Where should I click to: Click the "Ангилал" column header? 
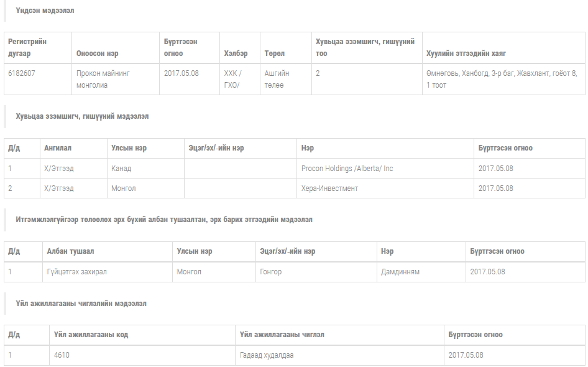[x=58, y=148]
